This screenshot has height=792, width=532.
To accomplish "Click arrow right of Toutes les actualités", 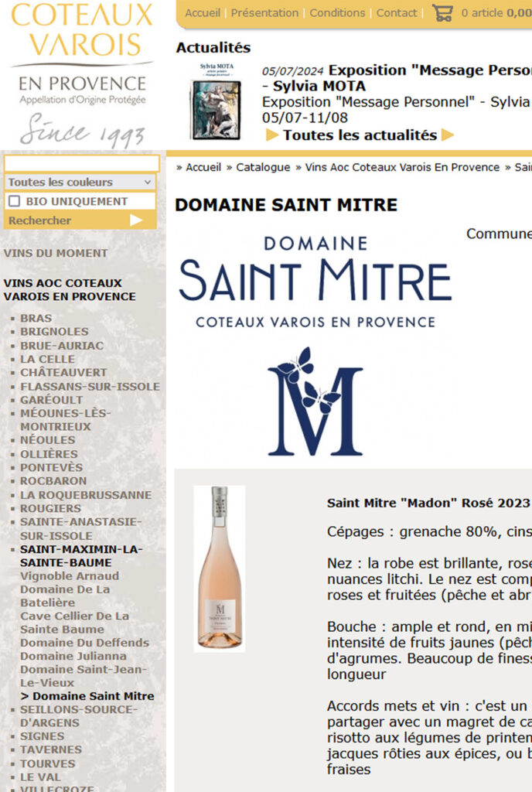I will click(x=448, y=135).
